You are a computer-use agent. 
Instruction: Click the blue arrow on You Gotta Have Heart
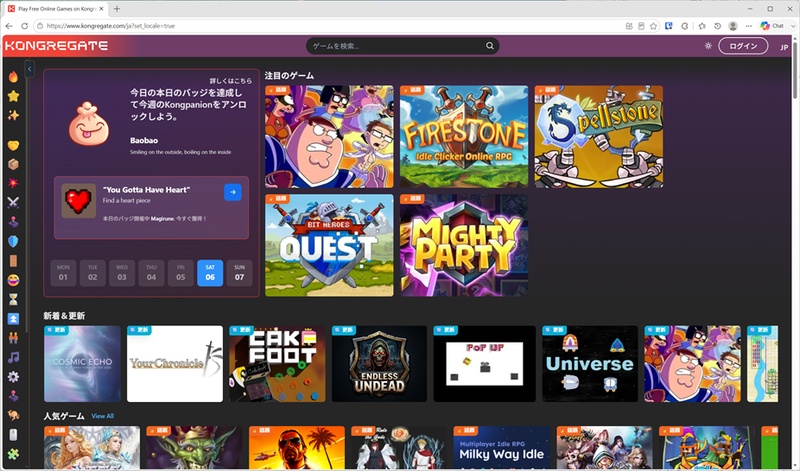233,192
